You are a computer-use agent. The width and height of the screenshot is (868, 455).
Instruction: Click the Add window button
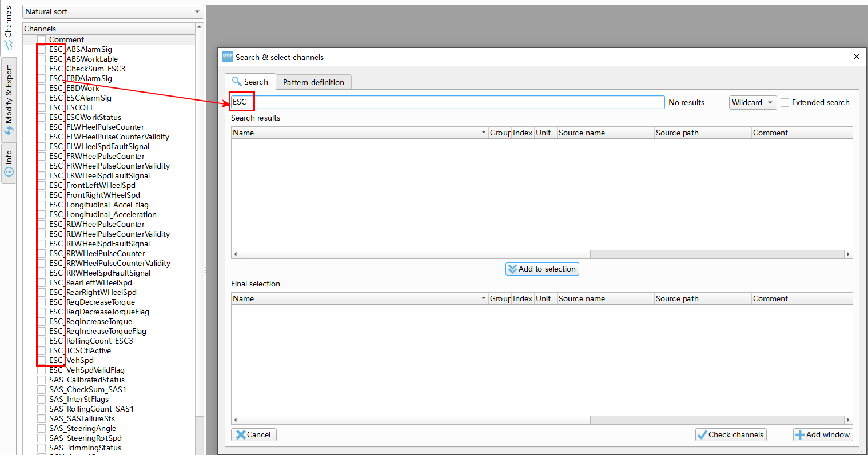click(x=823, y=434)
